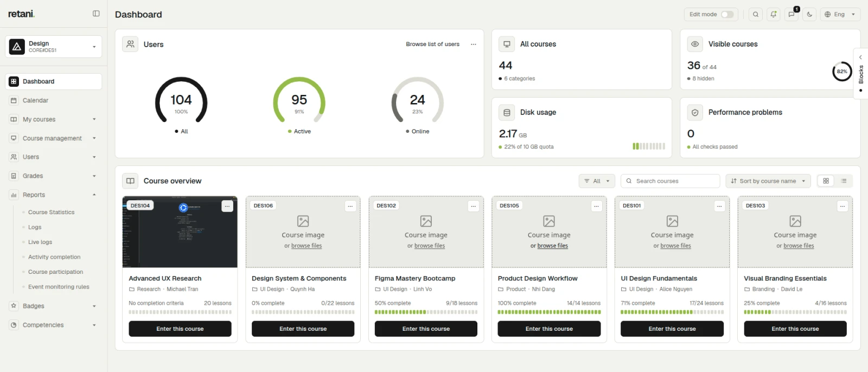This screenshot has width=868, height=372.
Task: Enter the Figma Mastery Bootcamp course
Action: [426, 329]
